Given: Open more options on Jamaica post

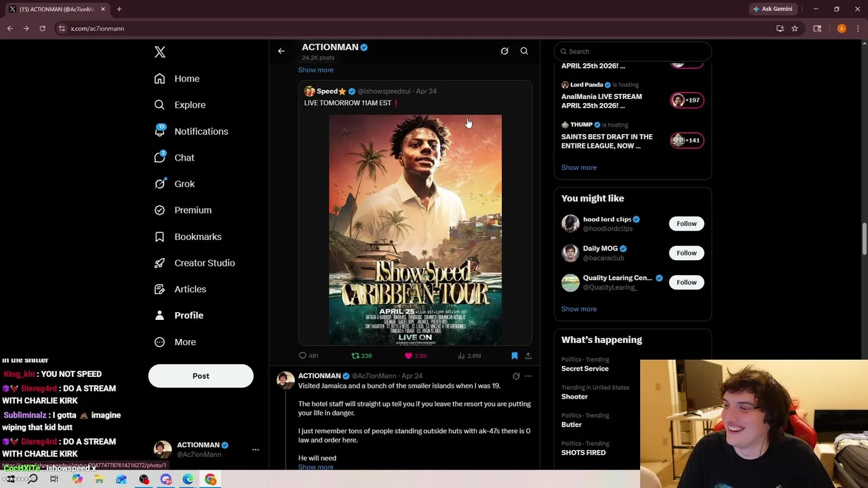Looking at the screenshot, I should [x=528, y=376].
